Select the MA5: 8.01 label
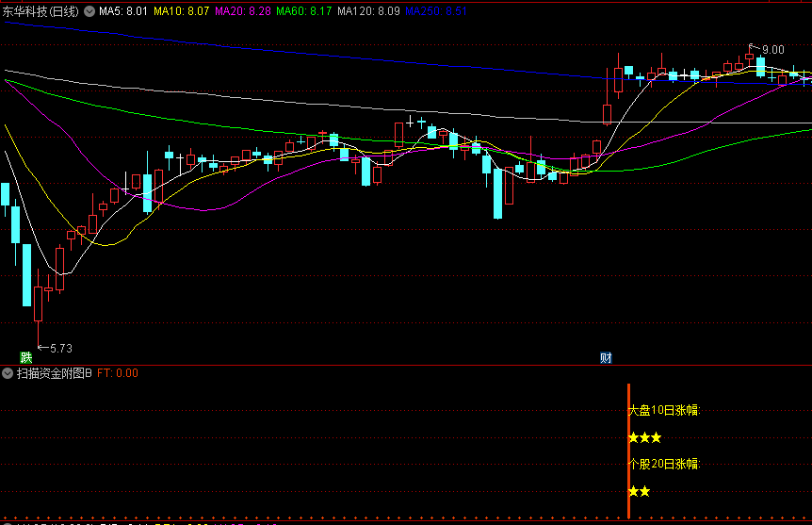812x525 pixels. coord(123,11)
